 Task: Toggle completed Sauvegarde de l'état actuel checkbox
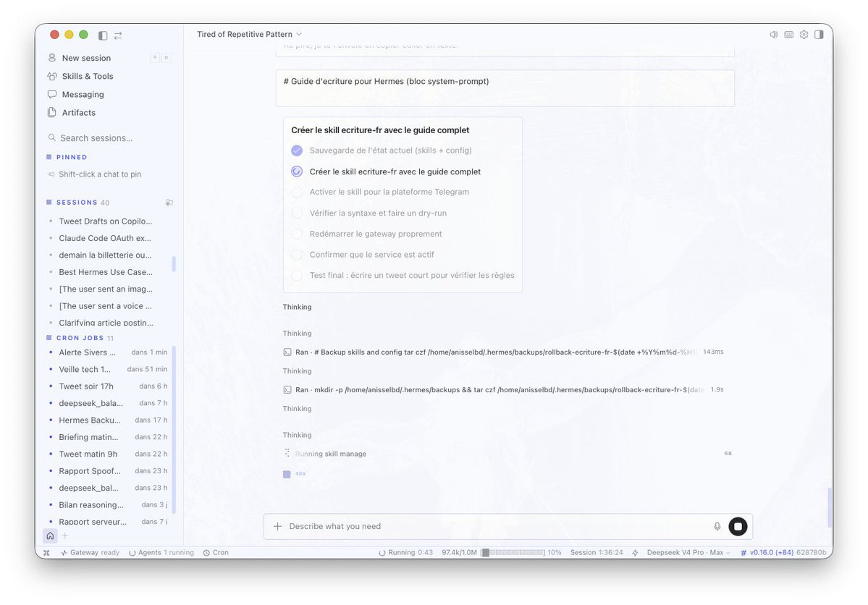pos(297,151)
